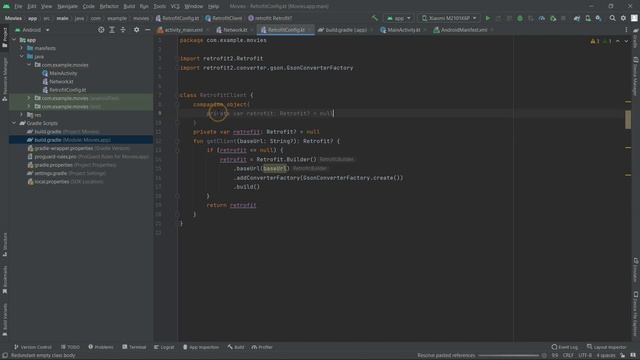Open the Event Log panel
Image resolution: width=640 pixels, height=360 pixels.
point(564,347)
